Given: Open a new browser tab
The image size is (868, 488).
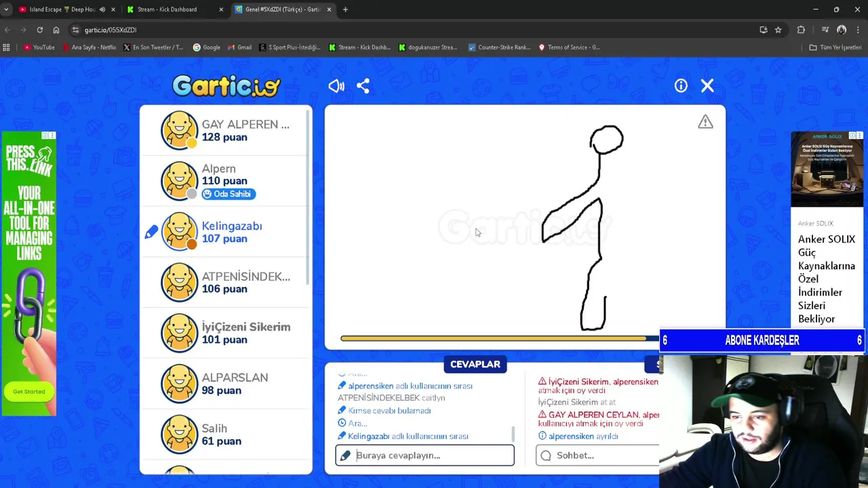Looking at the screenshot, I should (345, 9).
